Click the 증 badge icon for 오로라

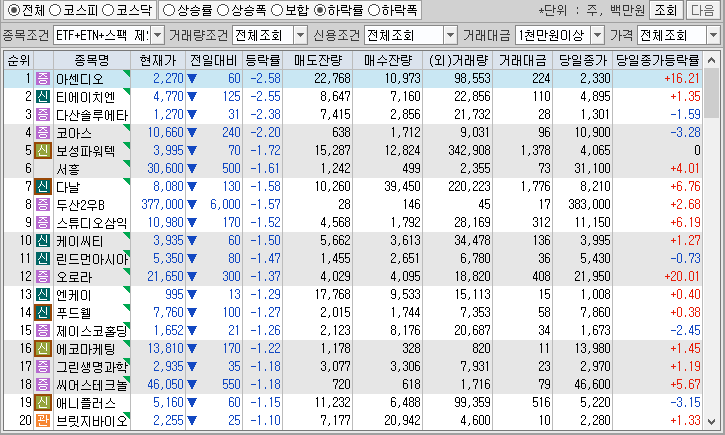point(43,276)
